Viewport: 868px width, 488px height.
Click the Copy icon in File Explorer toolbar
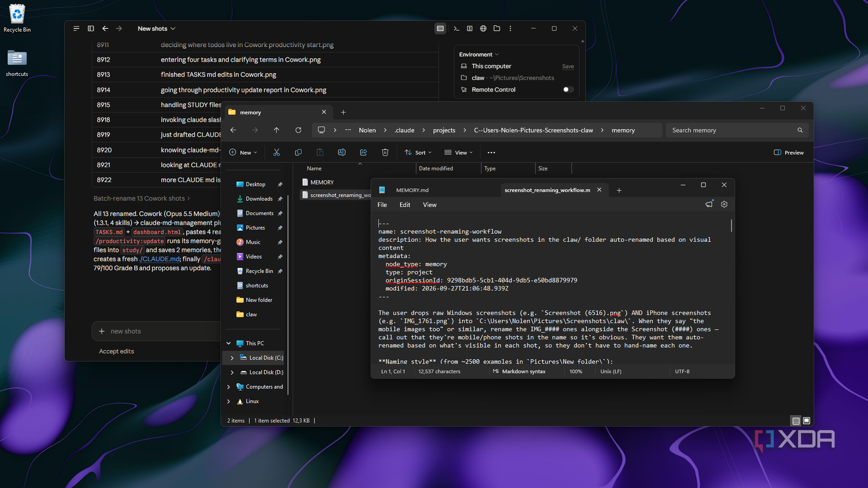pos(298,152)
